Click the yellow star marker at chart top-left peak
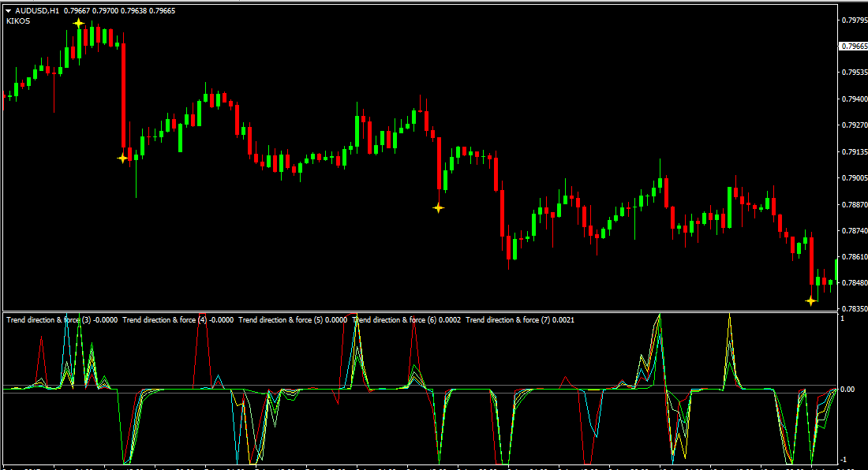 tap(79, 24)
